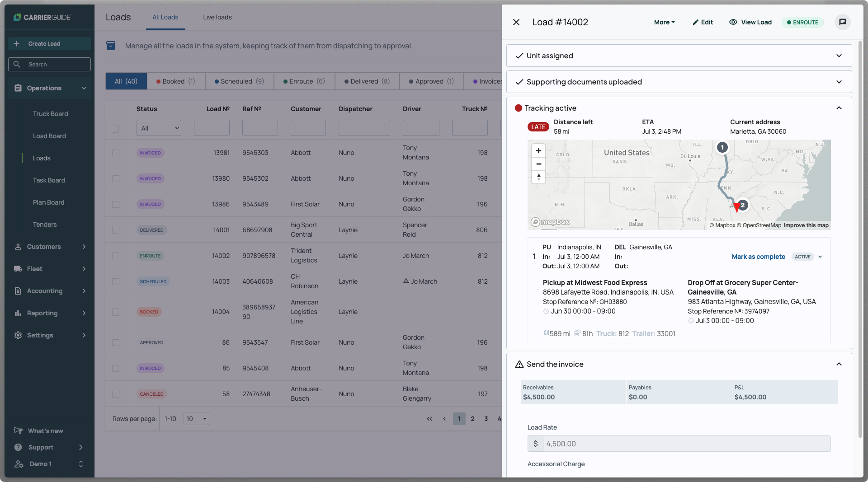
Task: Click the map zoom in plus button
Action: pos(538,151)
